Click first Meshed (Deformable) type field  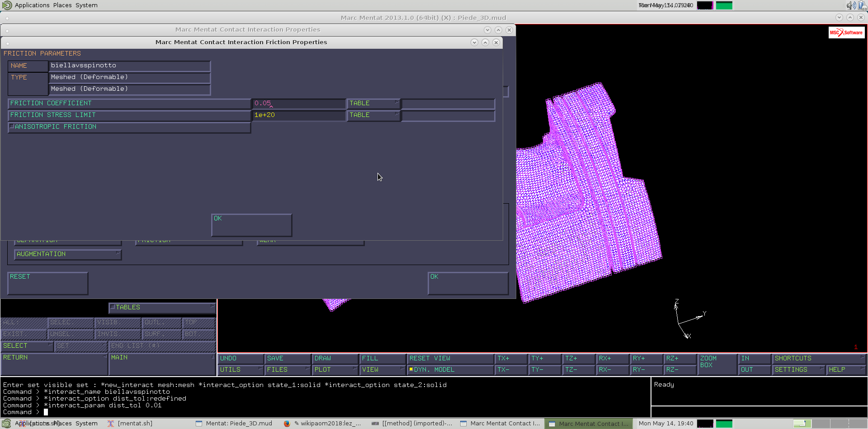(x=129, y=78)
